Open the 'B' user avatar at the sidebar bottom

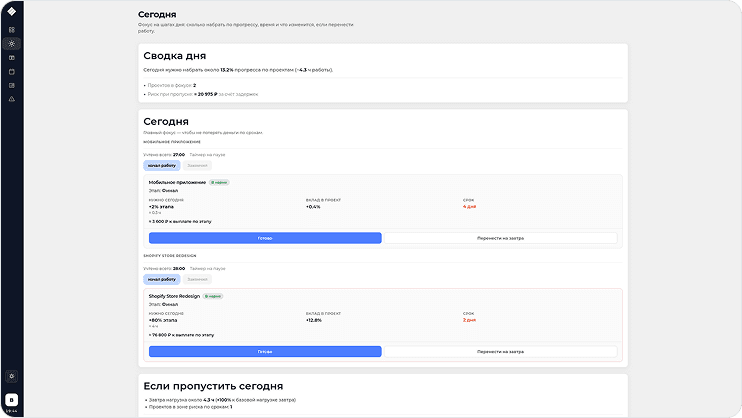pyautogui.click(x=12, y=400)
